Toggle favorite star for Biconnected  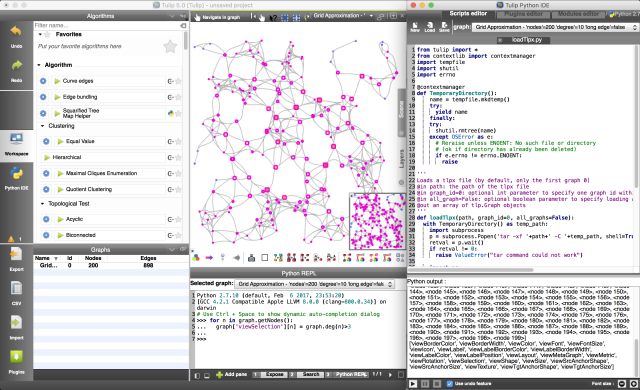178,235
